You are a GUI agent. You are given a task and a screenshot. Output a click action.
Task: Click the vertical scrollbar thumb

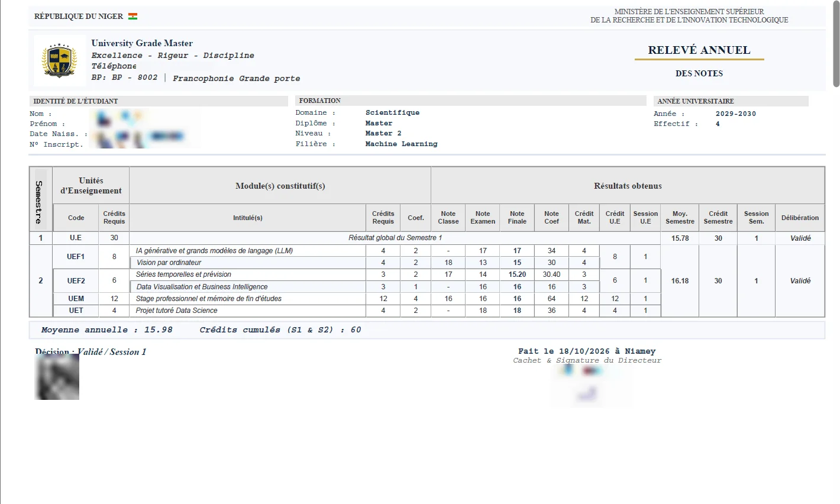[x=836, y=44]
